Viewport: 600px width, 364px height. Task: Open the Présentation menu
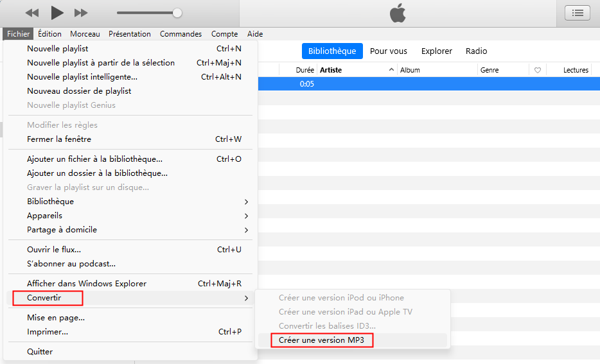click(130, 33)
